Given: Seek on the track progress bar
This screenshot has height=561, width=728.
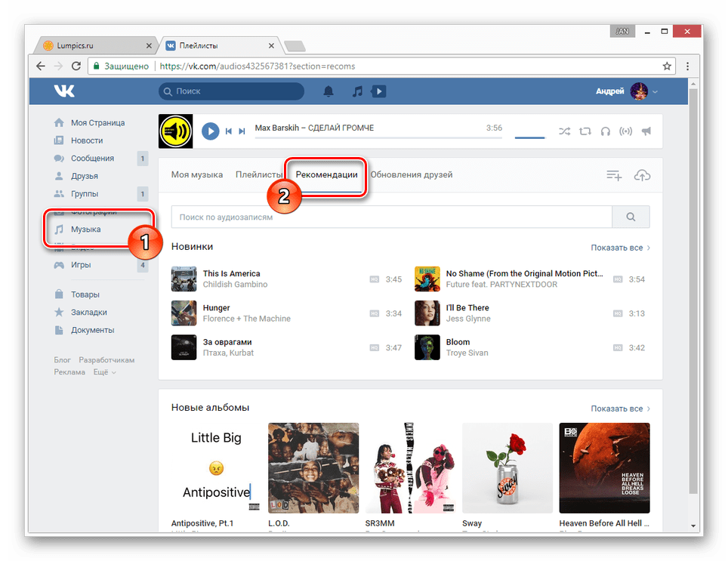Looking at the screenshot, I should pos(378,137).
